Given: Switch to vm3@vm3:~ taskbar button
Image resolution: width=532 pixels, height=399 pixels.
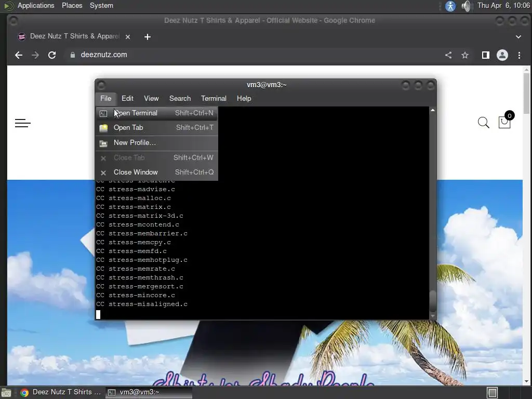Looking at the screenshot, I should (x=149, y=392).
